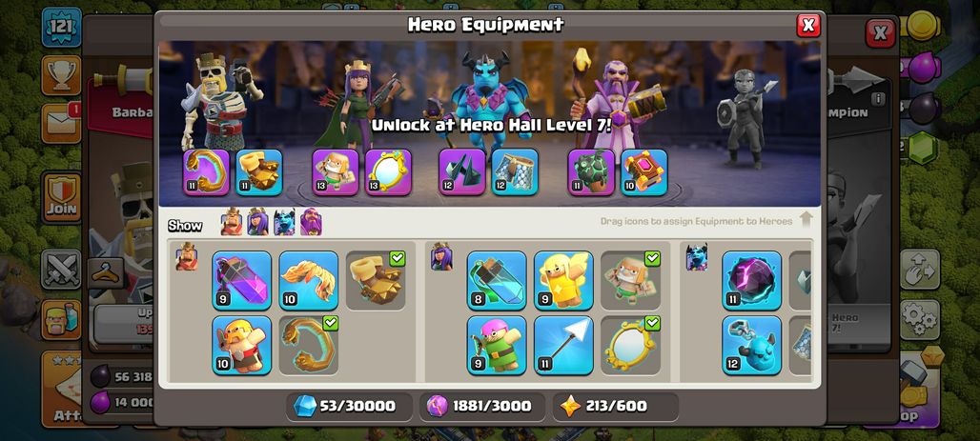The width and height of the screenshot is (980, 441).
Task: Select the Rage Vial equipment level 9
Action: click(242, 280)
